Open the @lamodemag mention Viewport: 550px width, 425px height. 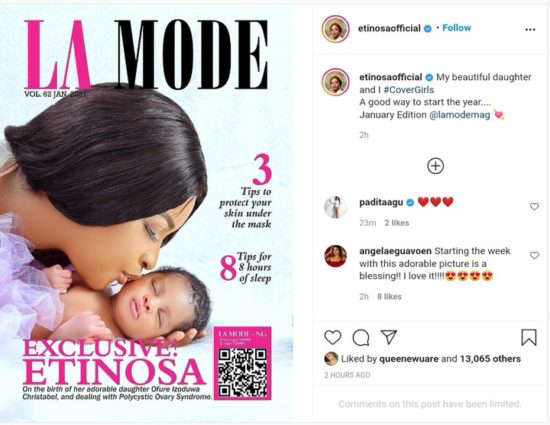click(460, 115)
